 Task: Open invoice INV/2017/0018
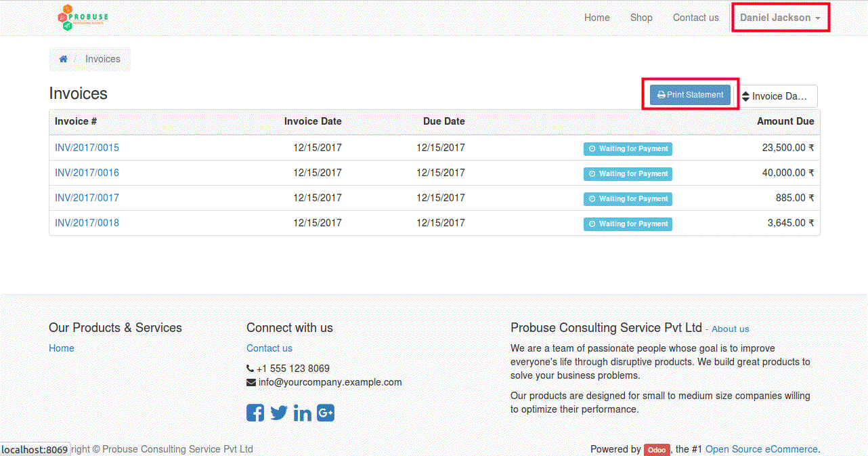tap(87, 223)
